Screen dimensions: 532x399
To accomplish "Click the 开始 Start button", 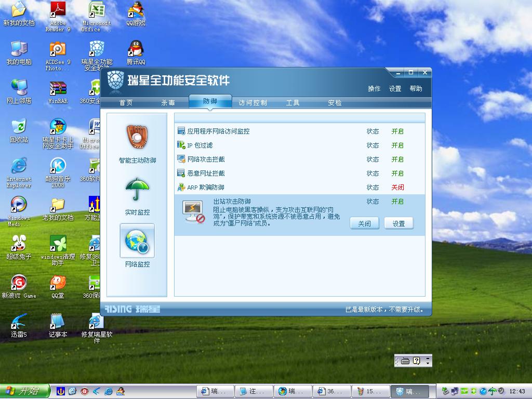I will tap(24, 391).
